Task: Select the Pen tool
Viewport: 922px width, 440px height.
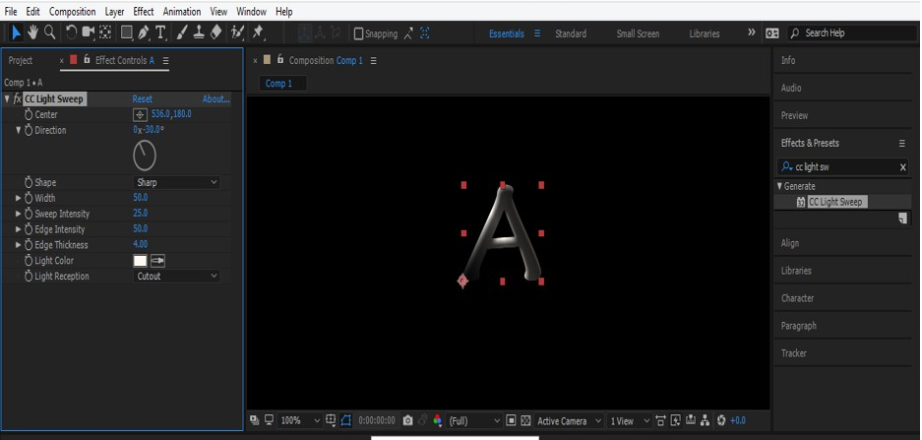Action: [143, 33]
